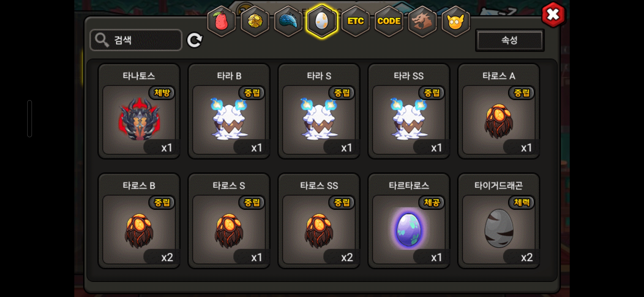
Task: Open the brown dragon head category
Action: [x=422, y=21]
